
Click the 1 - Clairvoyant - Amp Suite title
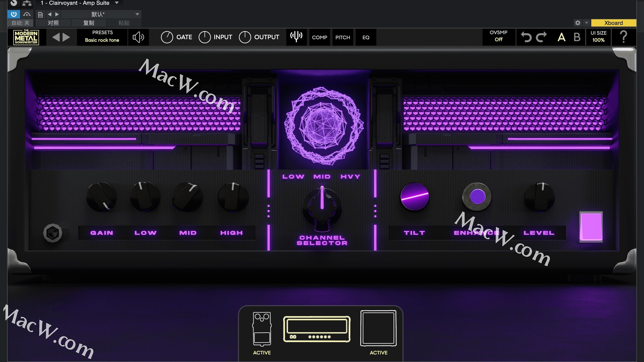pos(75,3)
